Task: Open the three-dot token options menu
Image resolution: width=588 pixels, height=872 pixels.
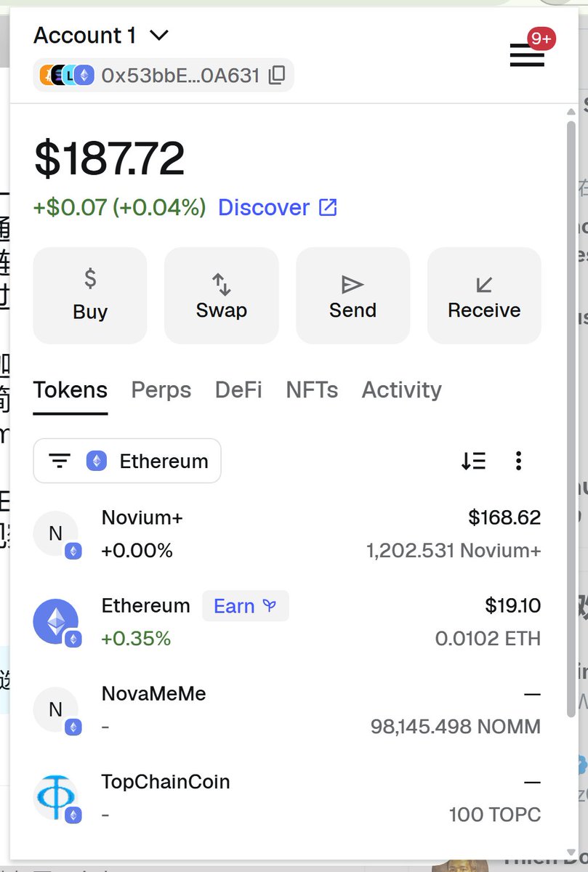Action: [x=518, y=461]
